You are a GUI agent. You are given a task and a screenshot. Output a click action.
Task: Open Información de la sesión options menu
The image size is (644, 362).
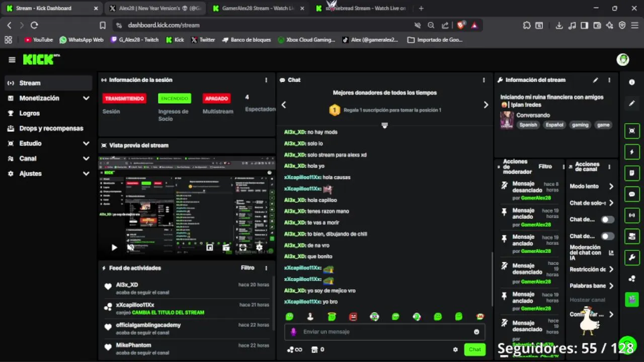(266, 80)
